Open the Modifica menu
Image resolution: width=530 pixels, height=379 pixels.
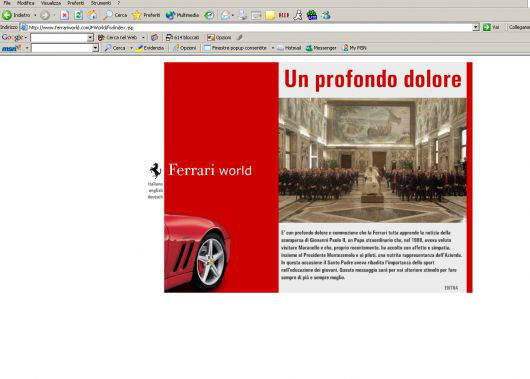tap(26, 3)
